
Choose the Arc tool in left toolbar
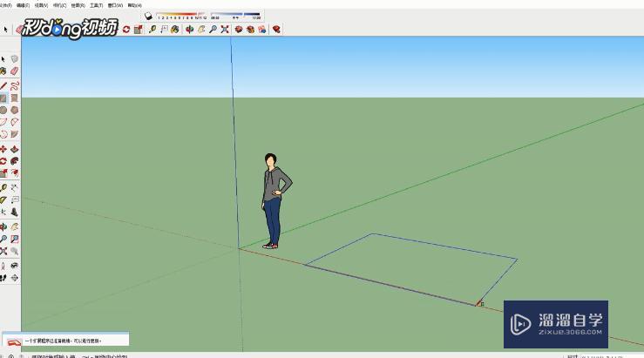pos(3,122)
